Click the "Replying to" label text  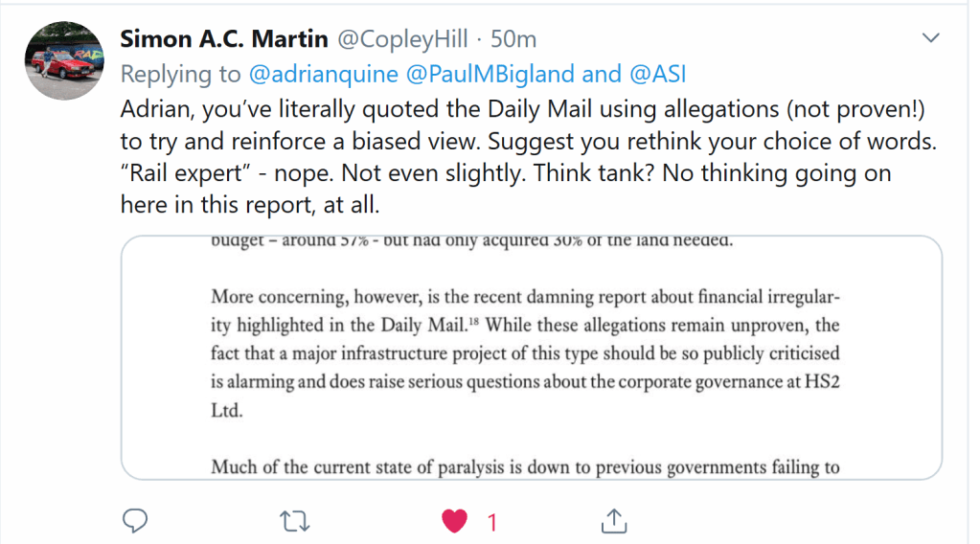[179, 74]
